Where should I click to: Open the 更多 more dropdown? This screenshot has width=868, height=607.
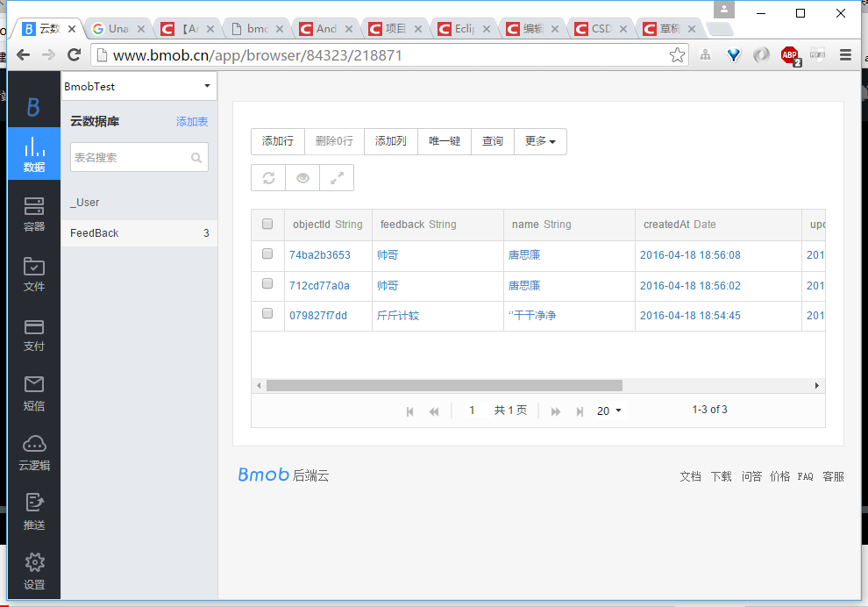pos(540,141)
